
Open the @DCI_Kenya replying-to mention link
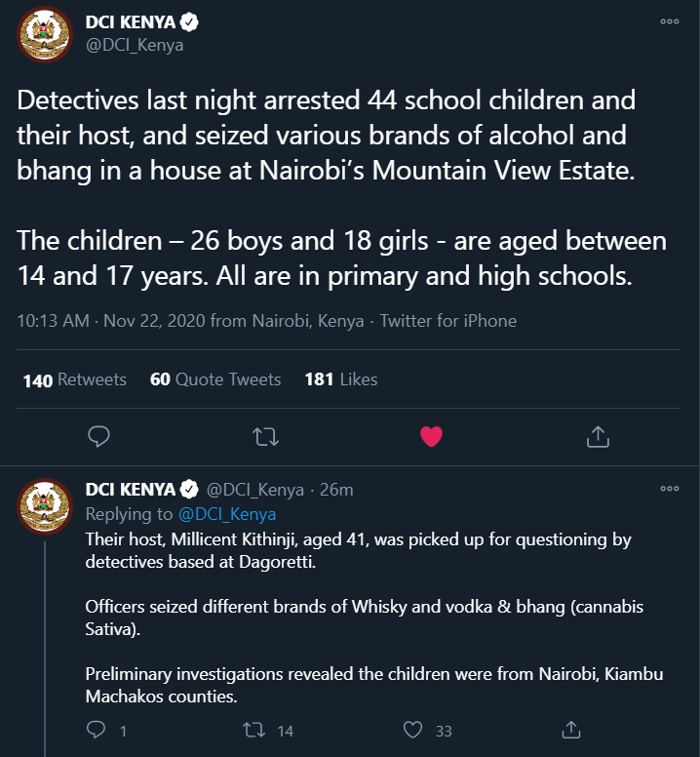point(227,514)
